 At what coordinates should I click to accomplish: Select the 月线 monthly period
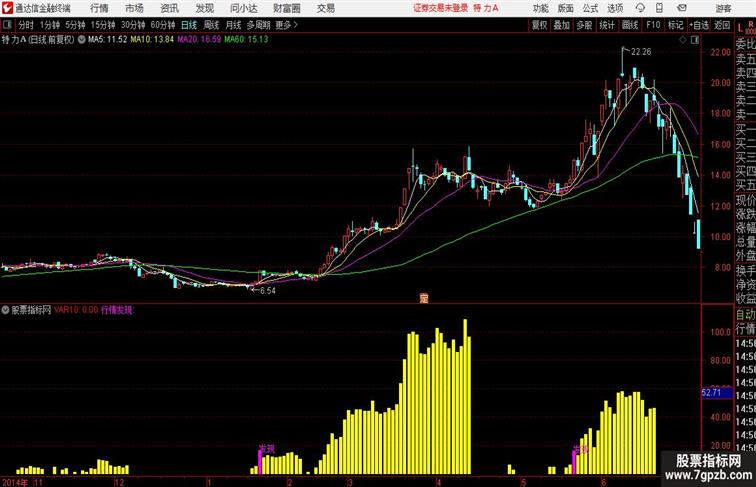point(233,25)
